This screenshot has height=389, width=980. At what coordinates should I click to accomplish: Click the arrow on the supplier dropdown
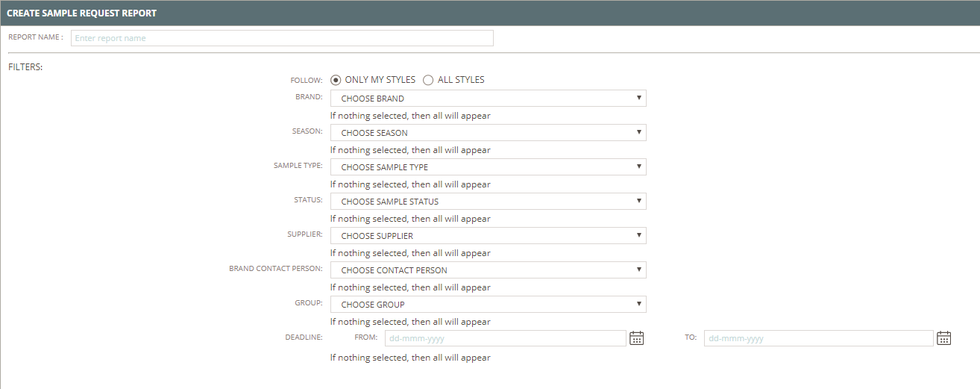coord(639,236)
